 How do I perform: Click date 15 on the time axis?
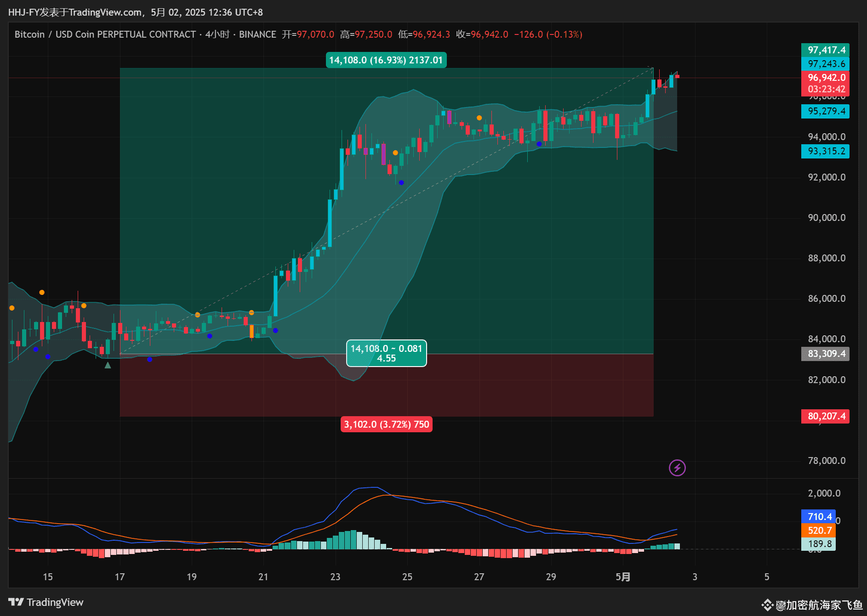pos(48,577)
